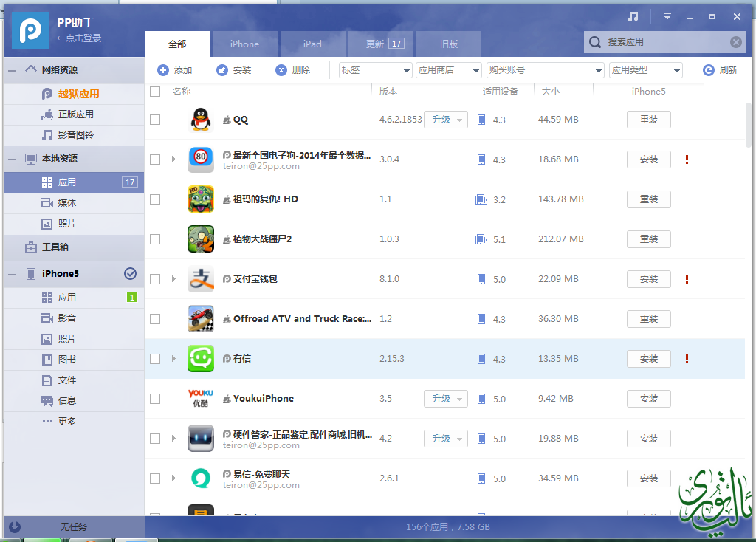Screen dimensions: 756x542
Task: Open the 应用商店 dropdown
Action: pyautogui.click(x=448, y=70)
